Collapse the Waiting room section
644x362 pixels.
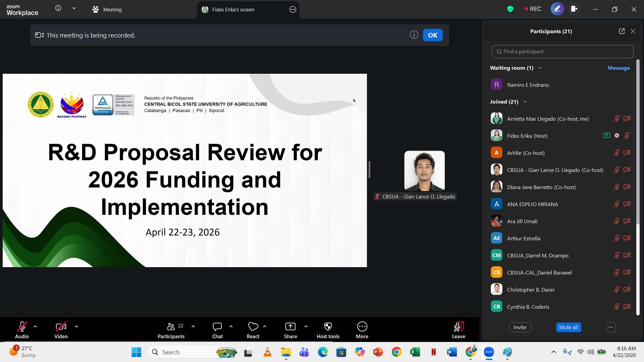540,68
